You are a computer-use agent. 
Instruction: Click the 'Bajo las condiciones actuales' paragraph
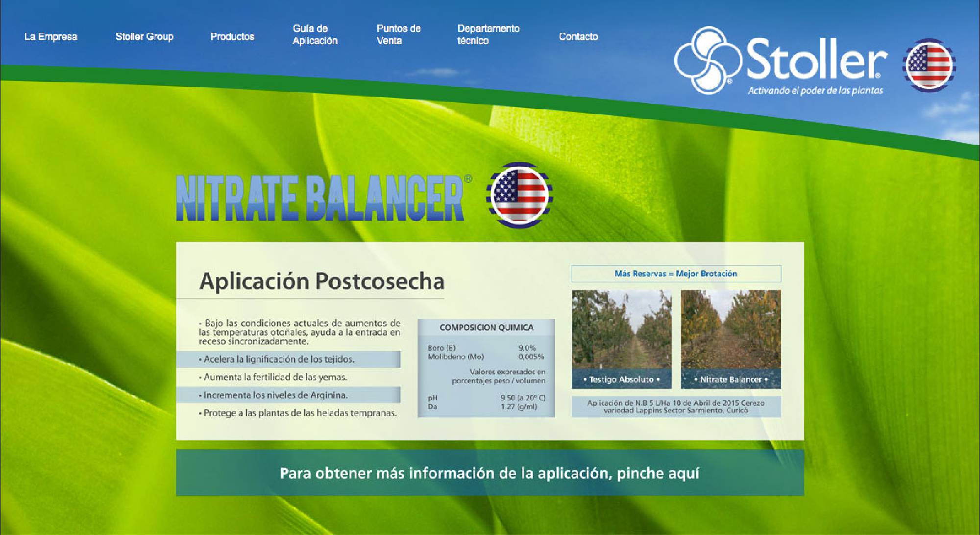pyautogui.click(x=299, y=332)
